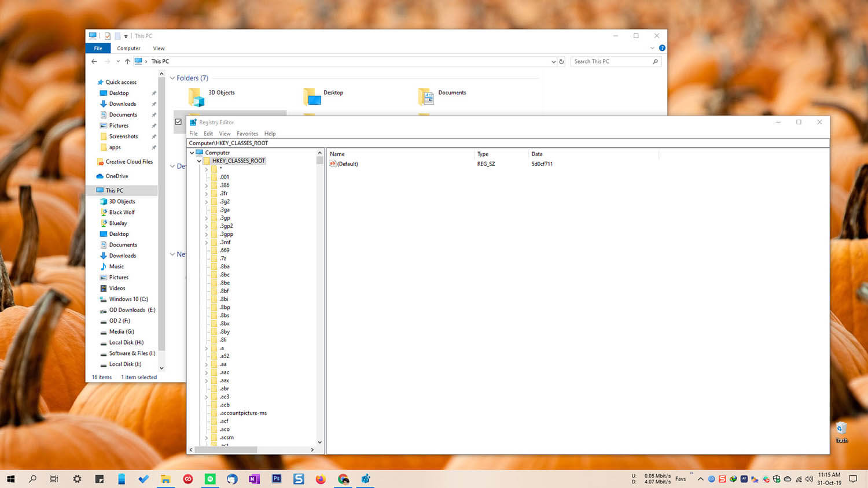Open the Favorites menu in Registry Editor
868x488 pixels.
248,134
